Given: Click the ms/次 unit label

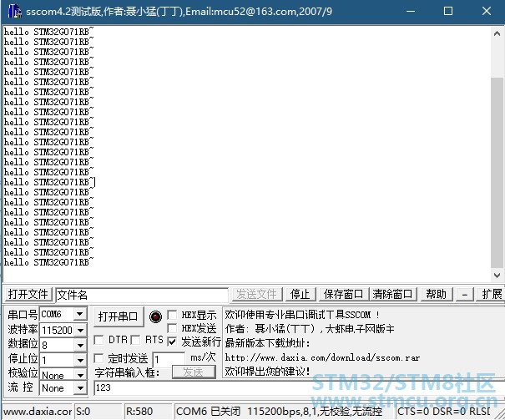Looking at the screenshot, I should [x=203, y=357].
